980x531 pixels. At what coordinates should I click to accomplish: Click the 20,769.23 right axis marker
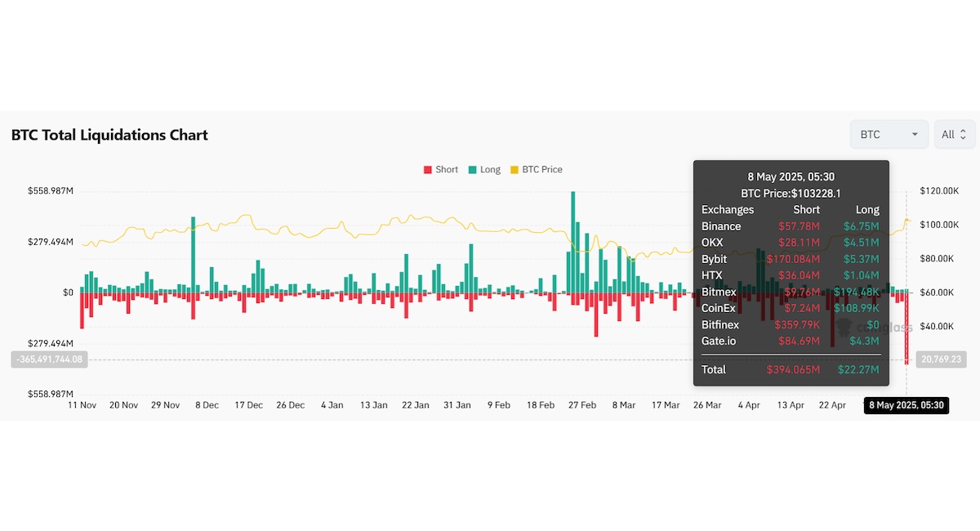(x=942, y=359)
